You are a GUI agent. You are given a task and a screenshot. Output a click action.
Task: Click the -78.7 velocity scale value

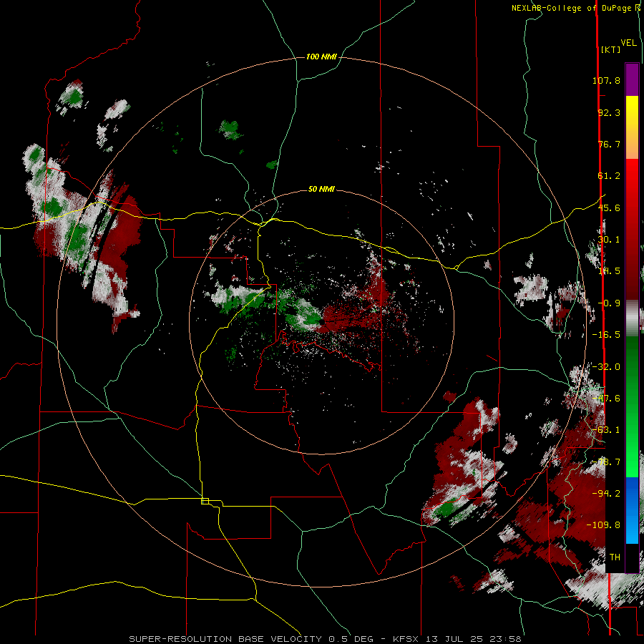pyautogui.click(x=606, y=462)
